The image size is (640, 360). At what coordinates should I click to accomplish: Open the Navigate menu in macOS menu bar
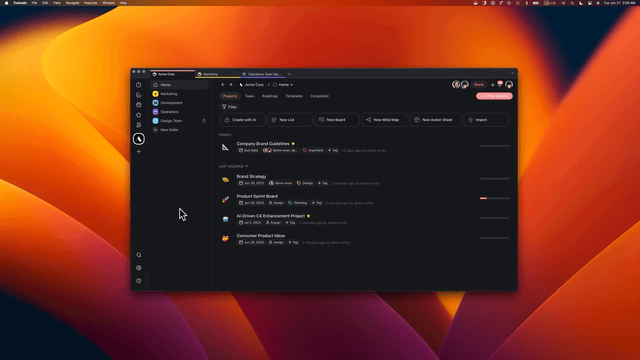(72, 3)
